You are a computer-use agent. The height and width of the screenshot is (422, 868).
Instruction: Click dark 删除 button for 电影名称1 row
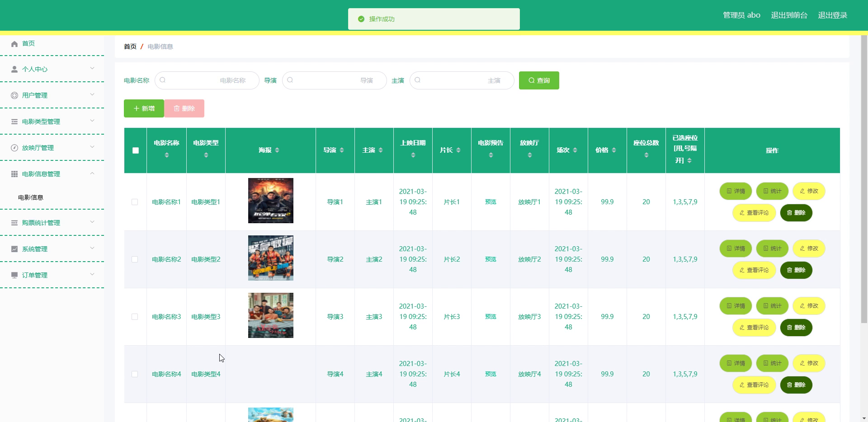796,213
